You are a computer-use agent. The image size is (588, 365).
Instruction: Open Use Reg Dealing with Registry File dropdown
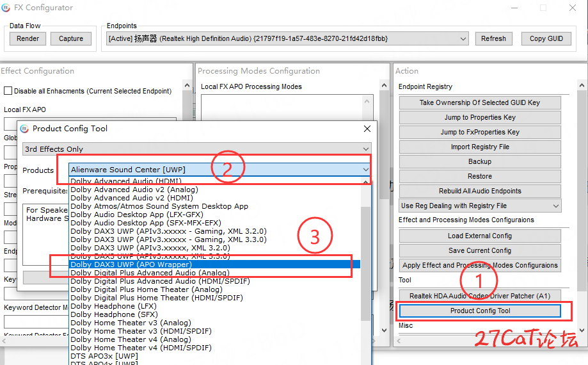tap(480, 206)
